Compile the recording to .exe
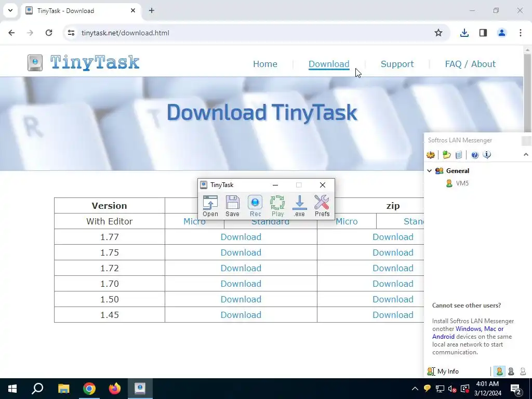 [299, 206]
